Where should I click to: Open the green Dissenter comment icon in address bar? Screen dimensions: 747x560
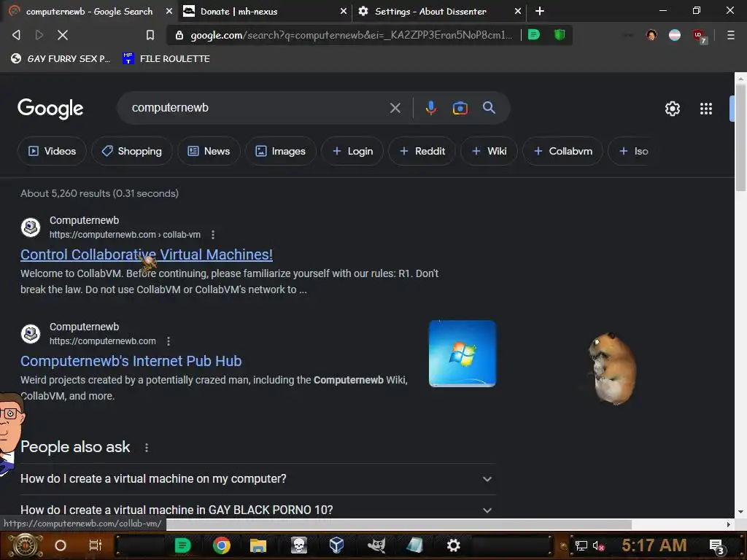click(534, 35)
